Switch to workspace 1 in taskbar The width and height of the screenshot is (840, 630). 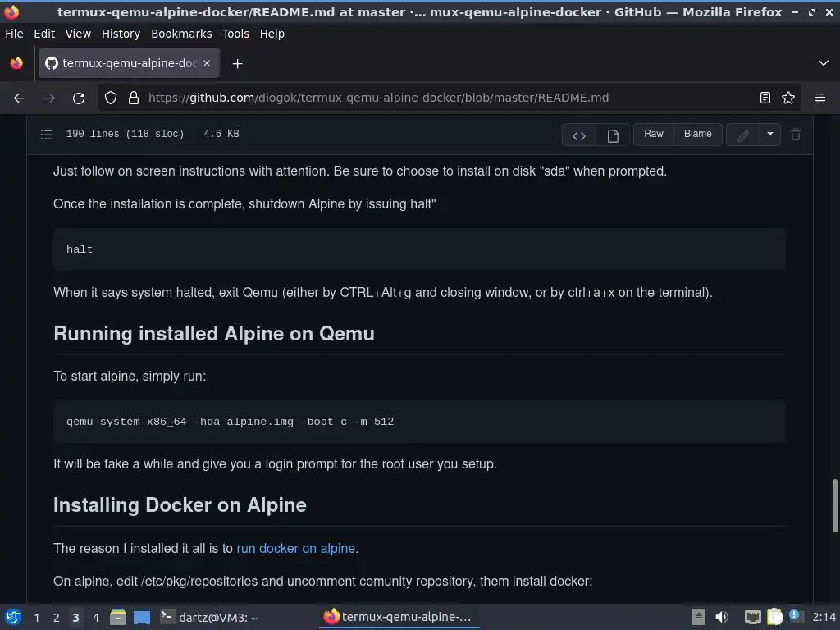click(x=36, y=618)
